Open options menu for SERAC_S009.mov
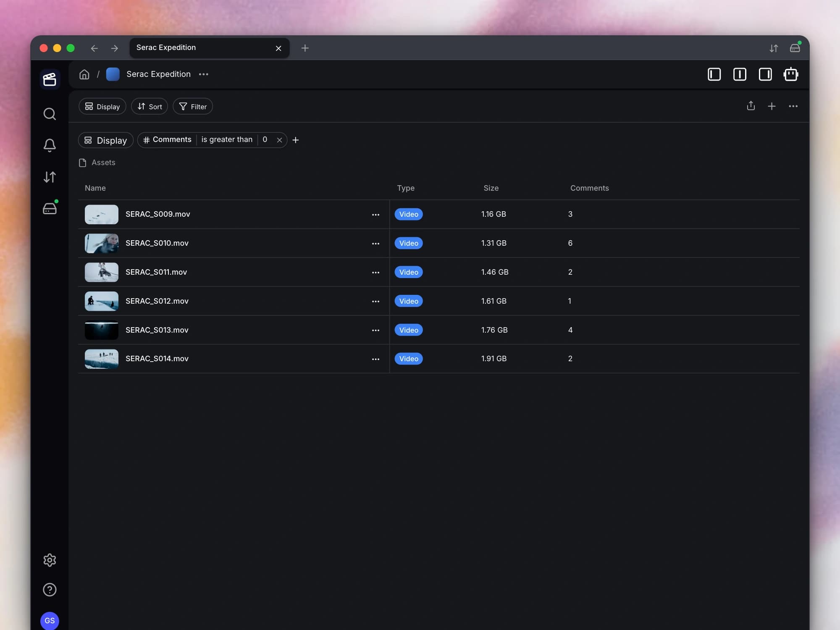840x630 pixels. [x=375, y=215]
